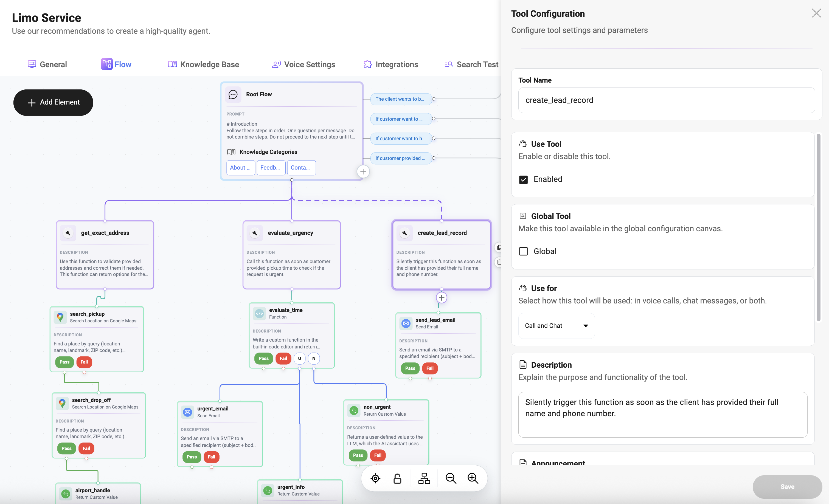Zoom in the flow canvas
The width and height of the screenshot is (829, 504).
(473, 478)
